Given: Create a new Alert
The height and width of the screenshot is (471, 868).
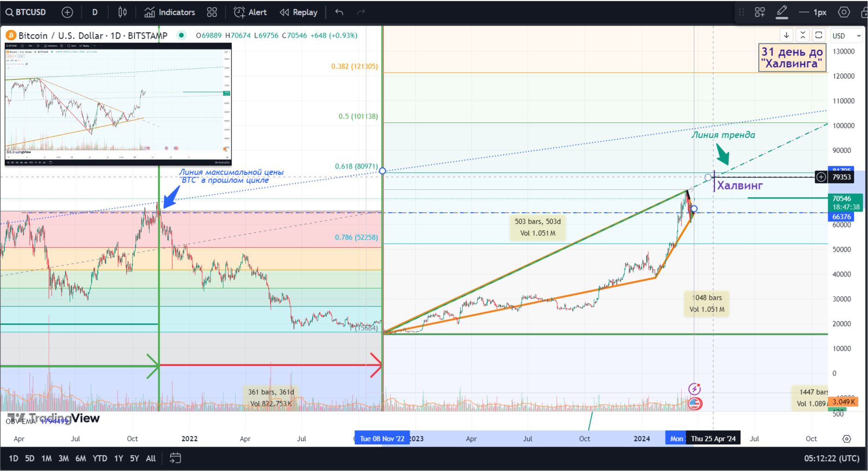Looking at the screenshot, I should click(x=250, y=12).
